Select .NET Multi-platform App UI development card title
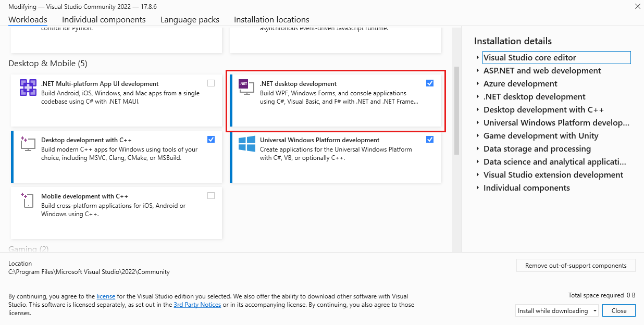The width and height of the screenshot is (644, 325). click(100, 84)
